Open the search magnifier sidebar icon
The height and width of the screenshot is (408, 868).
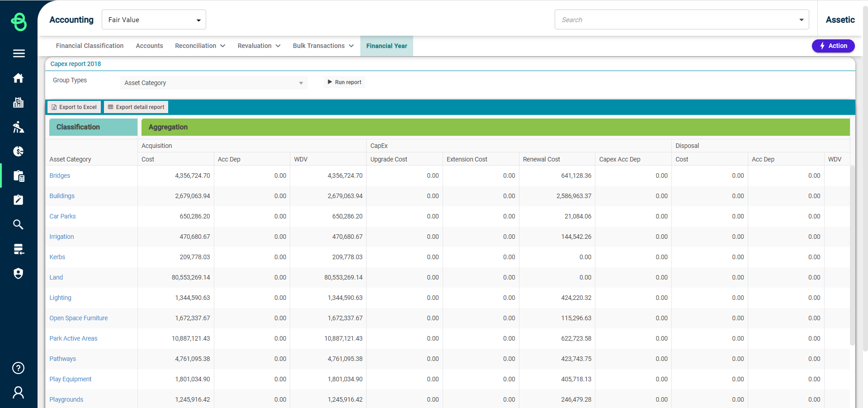19,224
